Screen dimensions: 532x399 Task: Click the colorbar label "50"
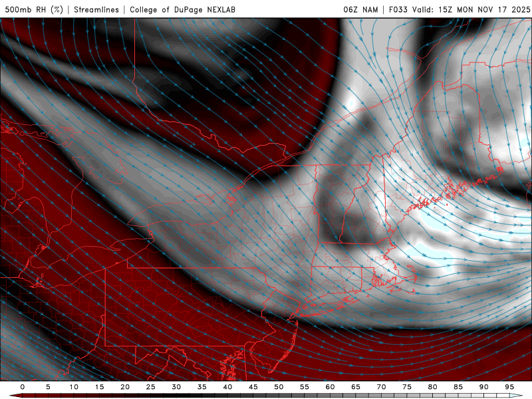(279, 387)
